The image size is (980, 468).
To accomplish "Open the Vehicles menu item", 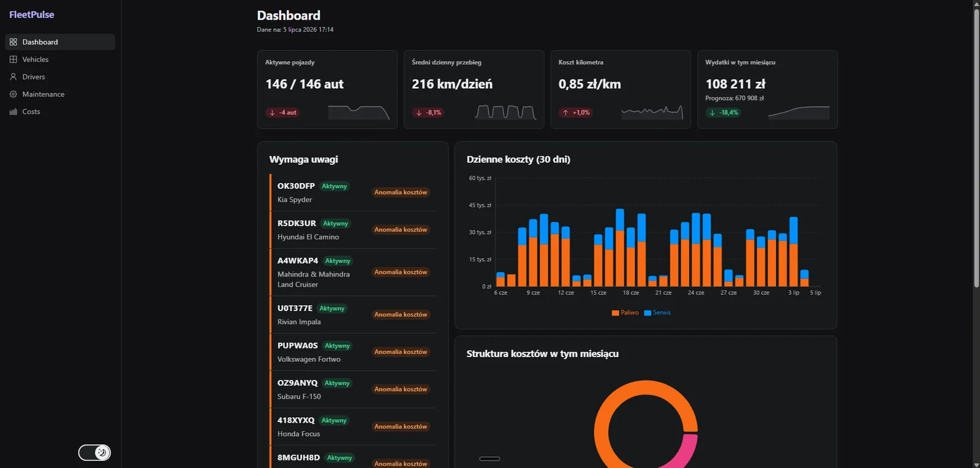I will pyautogui.click(x=60, y=59).
